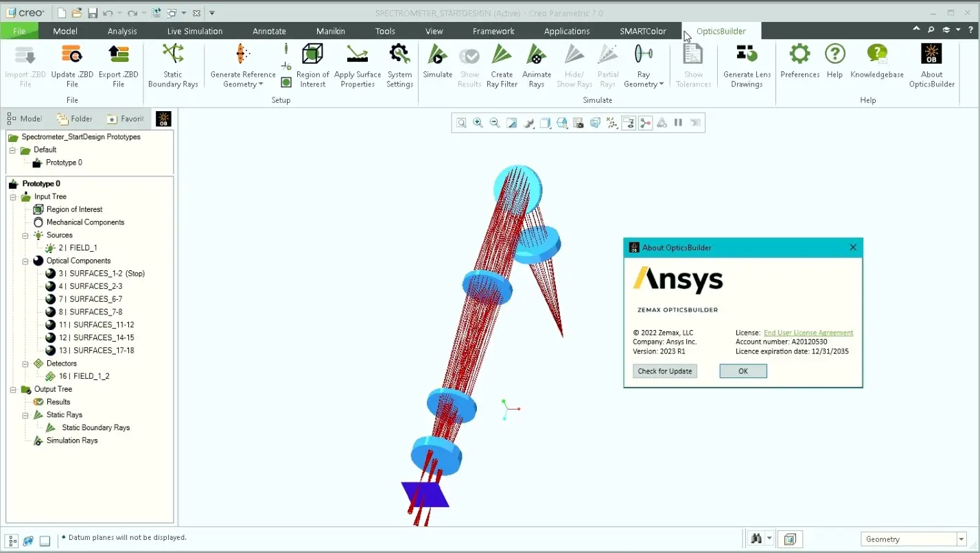Collapse the Input Tree node
The height and width of the screenshot is (553, 980).
pos(13,197)
